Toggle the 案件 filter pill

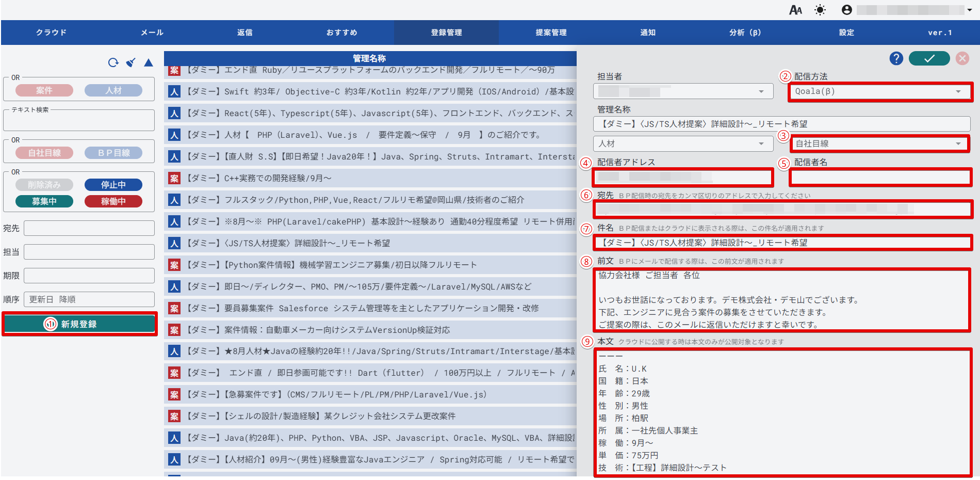44,90
